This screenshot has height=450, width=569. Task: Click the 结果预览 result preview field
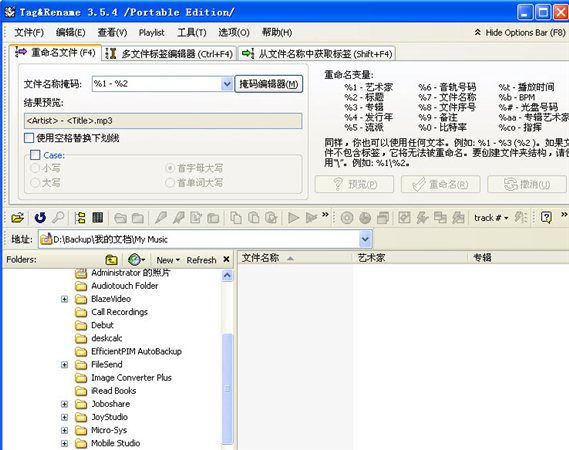[163, 121]
